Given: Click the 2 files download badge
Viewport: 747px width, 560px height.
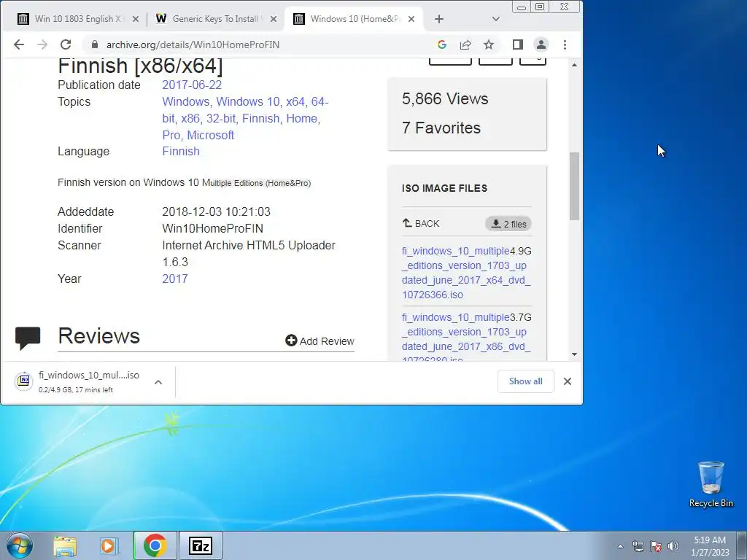Looking at the screenshot, I should coord(508,224).
